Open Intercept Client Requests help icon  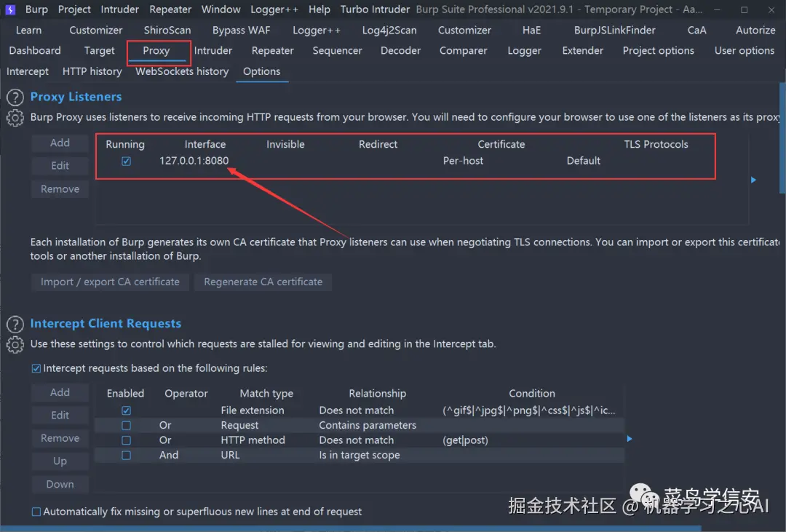(15, 325)
